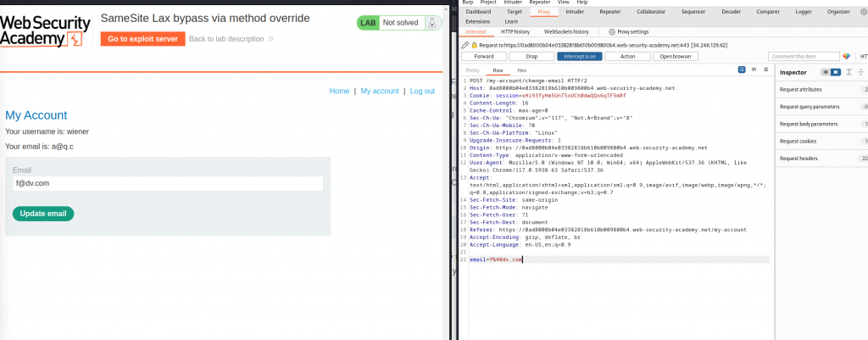Viewport: 868px width, 340px height.
Task: Open the message editor hamburger menu
Action: pos(766,70)
